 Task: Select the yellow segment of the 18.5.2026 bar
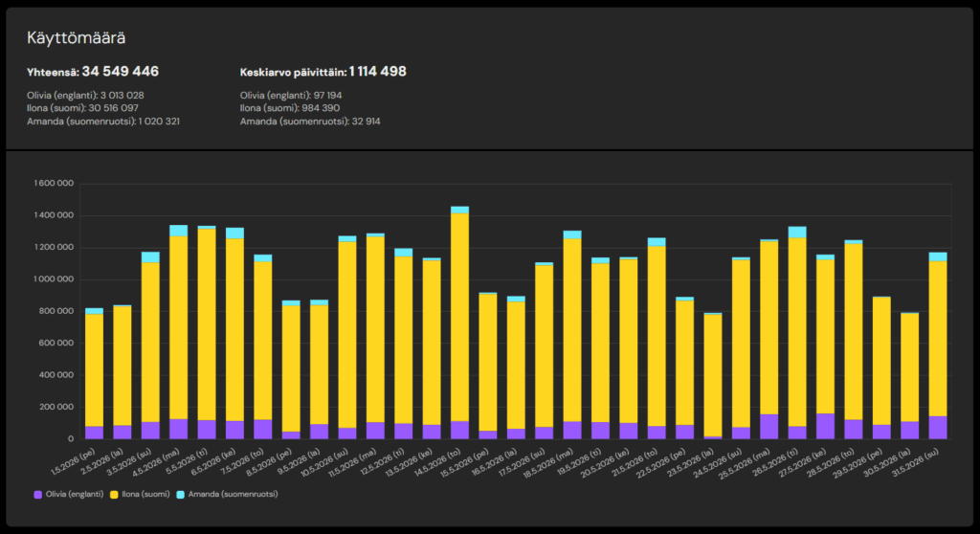572,330
